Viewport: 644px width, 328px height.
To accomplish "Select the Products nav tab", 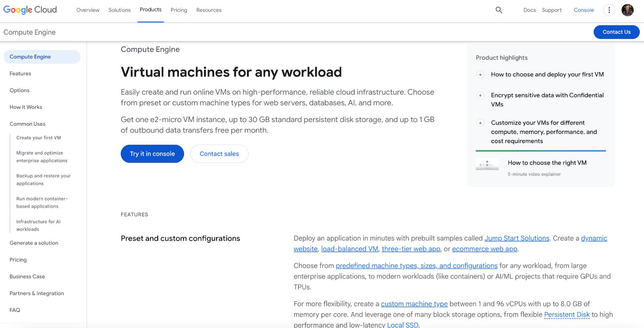I will pyautogui.click(x=151, y=10).
